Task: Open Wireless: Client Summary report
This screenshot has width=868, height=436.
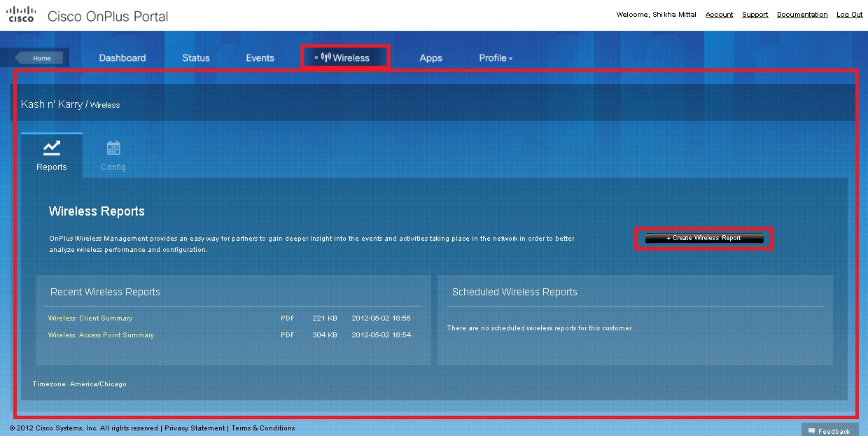Action: [x=90, y=318]
